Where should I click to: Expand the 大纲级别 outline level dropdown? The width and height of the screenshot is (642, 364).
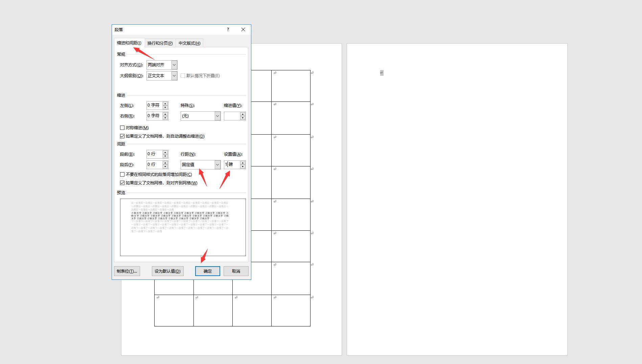pos(174,76)
